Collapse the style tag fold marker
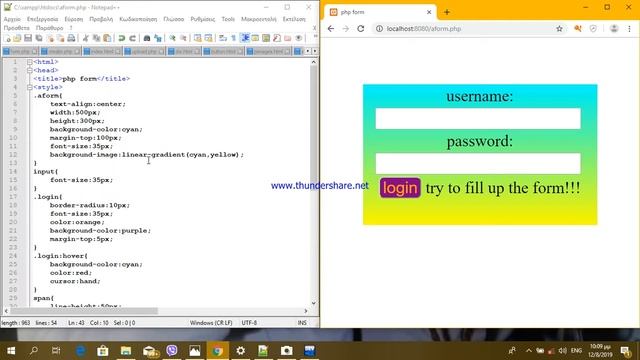The image size is (640, 360). click(x=29, y=87)
